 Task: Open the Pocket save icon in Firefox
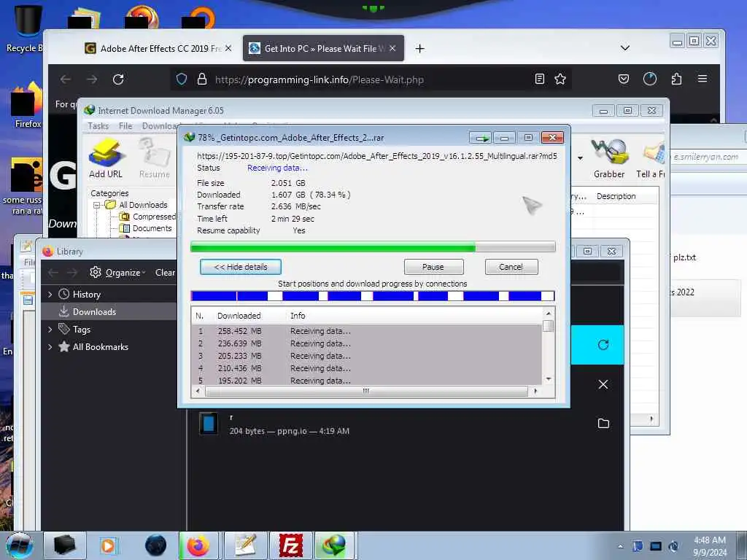[624, 79]
